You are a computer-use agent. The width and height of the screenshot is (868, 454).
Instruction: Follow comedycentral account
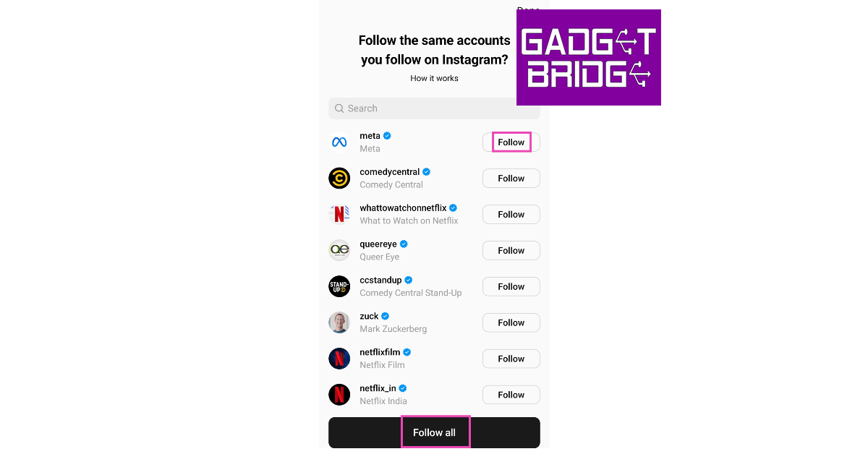click(x=511, y=179)
